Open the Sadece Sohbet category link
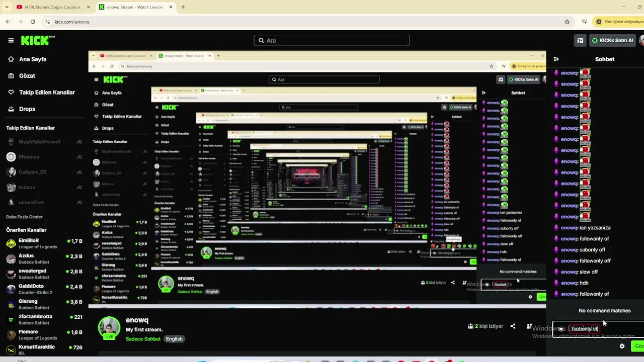The height and width of the screenshot is (362, 644). coord(143,339)
